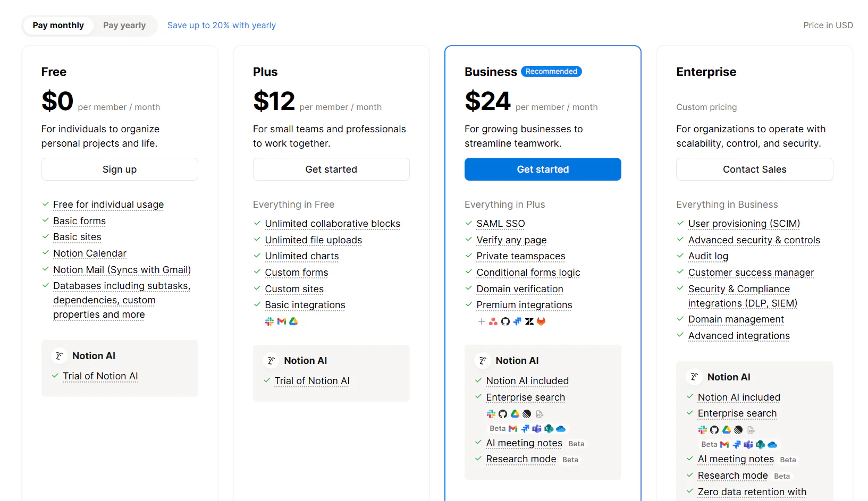This screenshot has height=501, width=868.
Task: Click the Jira icon under Premium integrations
Action: [517, 321]
